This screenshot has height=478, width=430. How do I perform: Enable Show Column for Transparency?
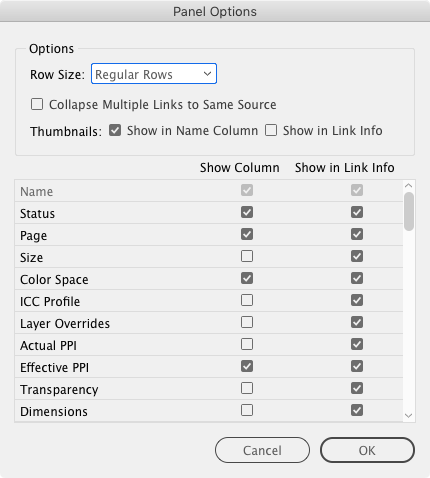[x=247, y=388]
